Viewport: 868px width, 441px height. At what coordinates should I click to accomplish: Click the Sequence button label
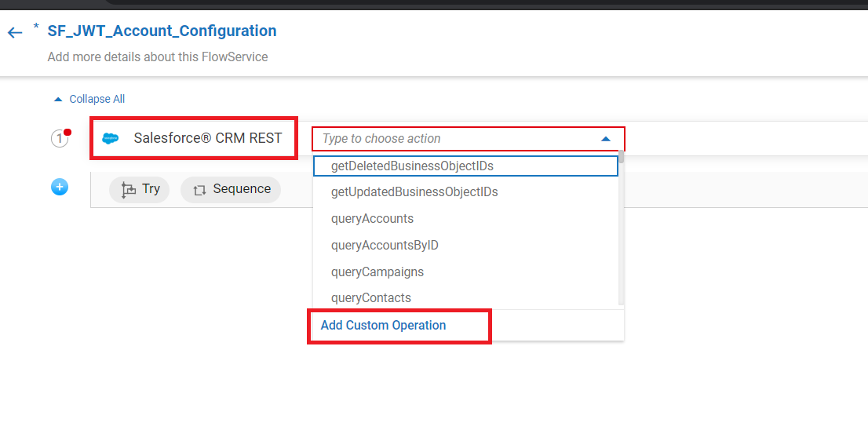click(242, 189)
